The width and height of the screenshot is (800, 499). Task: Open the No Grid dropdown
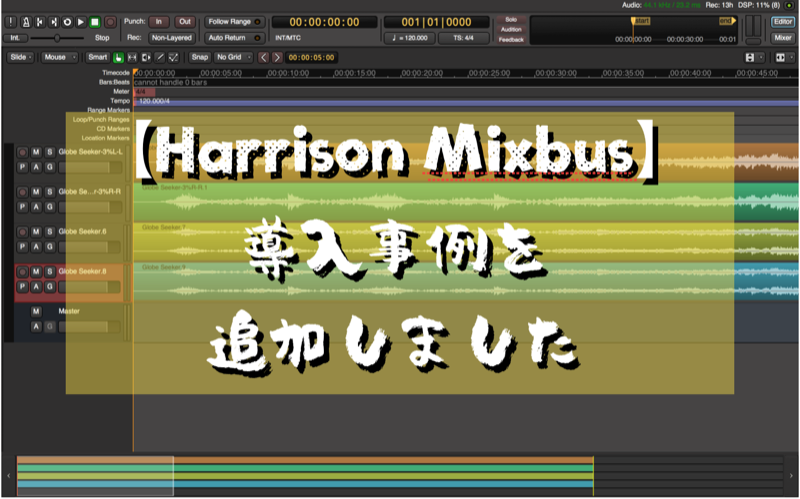[233, 57]
